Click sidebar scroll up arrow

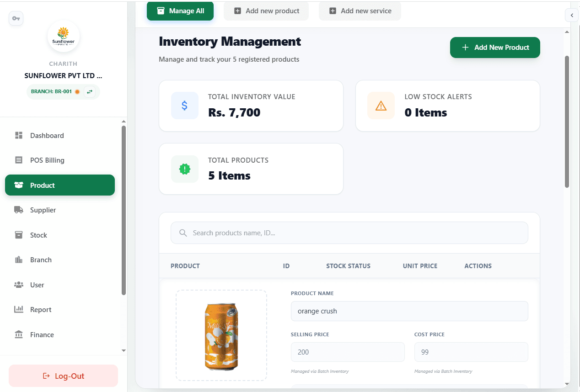[124, 122]
